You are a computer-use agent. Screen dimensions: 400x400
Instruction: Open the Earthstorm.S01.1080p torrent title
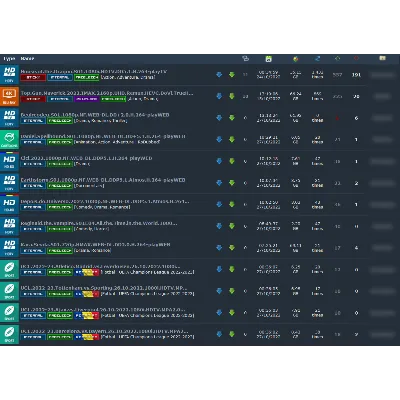(x=103, y=180)
